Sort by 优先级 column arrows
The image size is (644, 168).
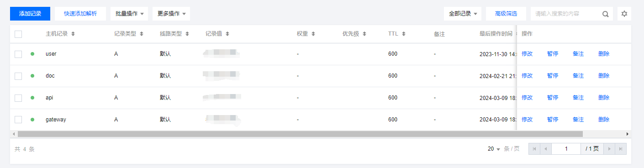coord(364,34)
